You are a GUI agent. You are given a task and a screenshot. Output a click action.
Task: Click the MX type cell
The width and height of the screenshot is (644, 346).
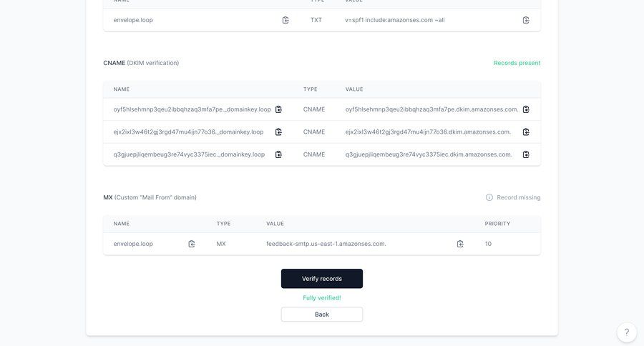coord(221,244)
